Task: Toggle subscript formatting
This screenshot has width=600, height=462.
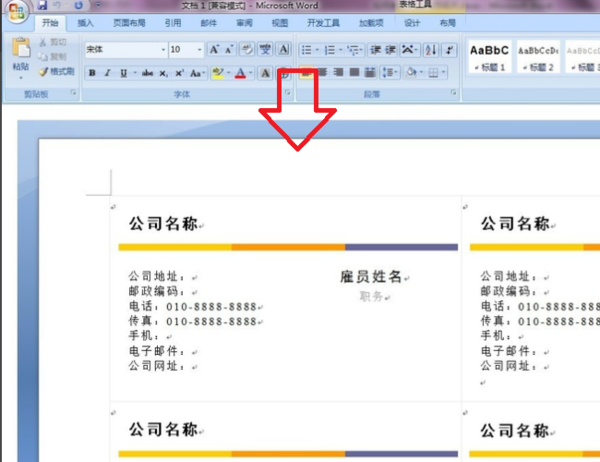Action: (x=163, y=73)
